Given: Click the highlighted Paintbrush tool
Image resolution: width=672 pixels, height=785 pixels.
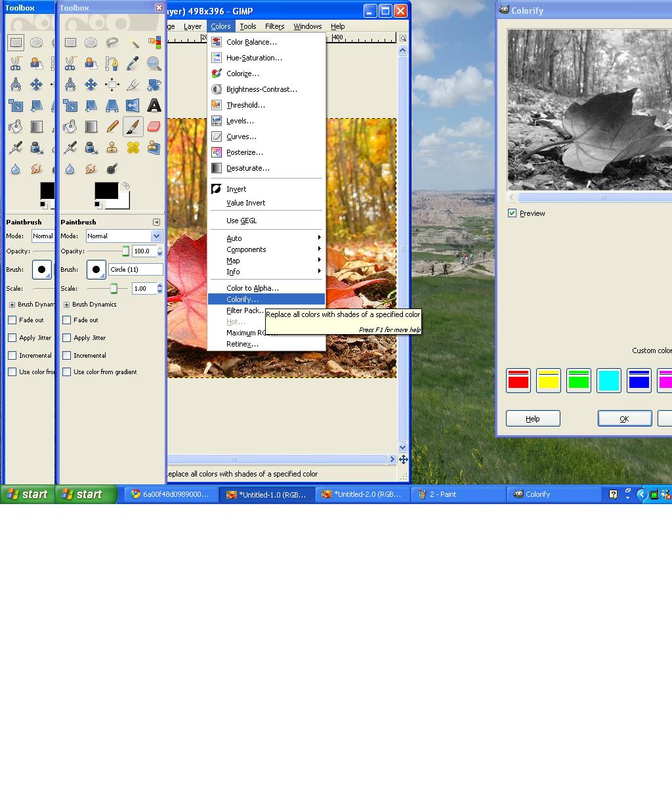Looking at the screenshot, I should [x=133, y=127].
